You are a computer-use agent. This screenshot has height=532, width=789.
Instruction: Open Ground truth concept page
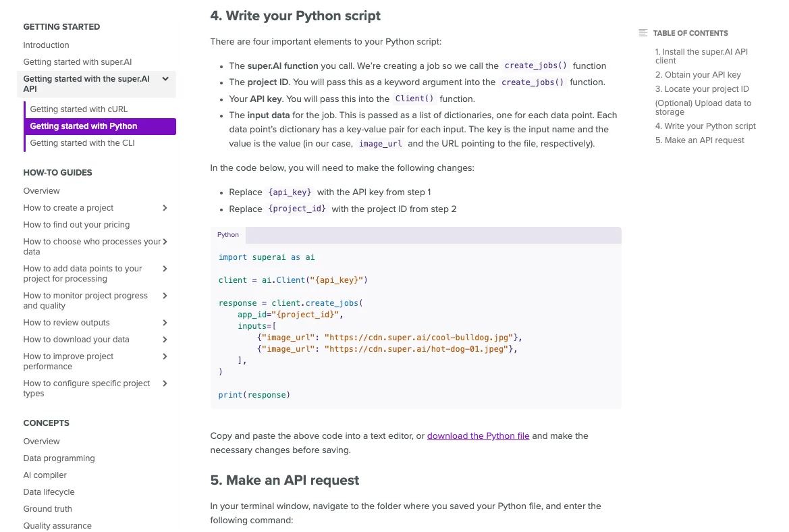click(x=48, y=509)
